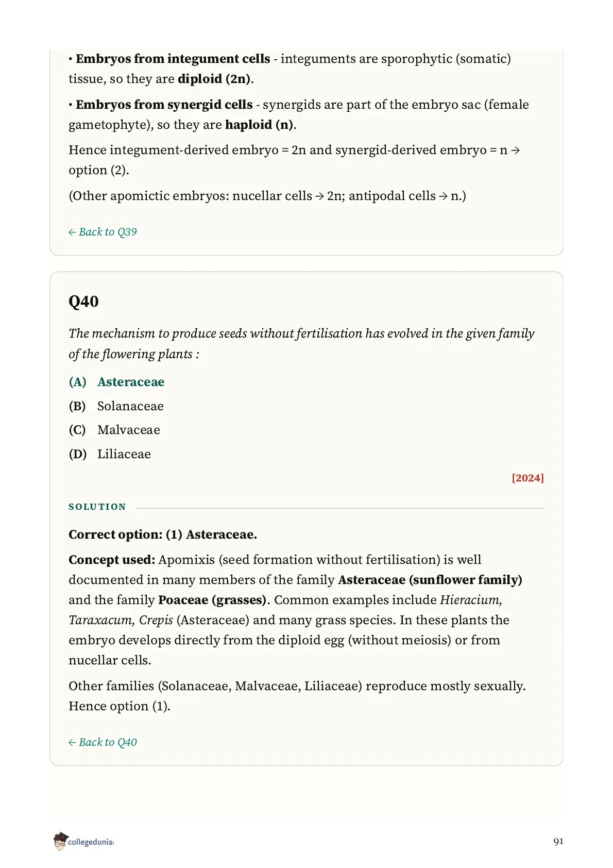Click the 'Back to Q39' link
613x868 pixels.
(103, 232)
